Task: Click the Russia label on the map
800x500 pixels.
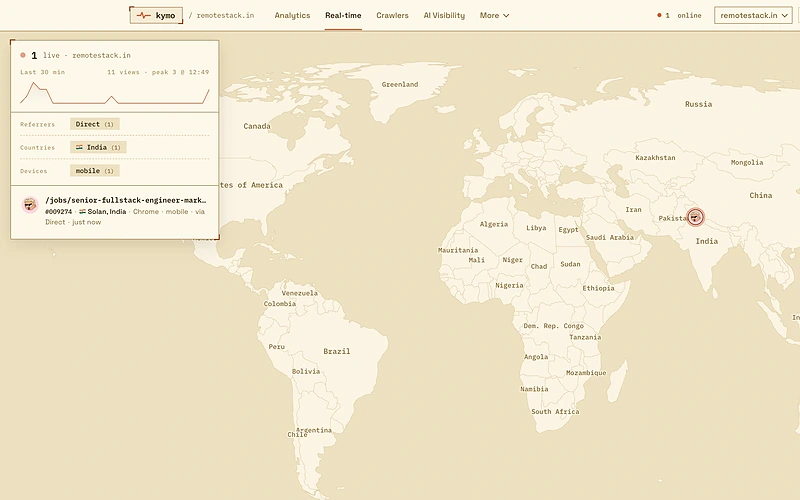Action: 698,104
